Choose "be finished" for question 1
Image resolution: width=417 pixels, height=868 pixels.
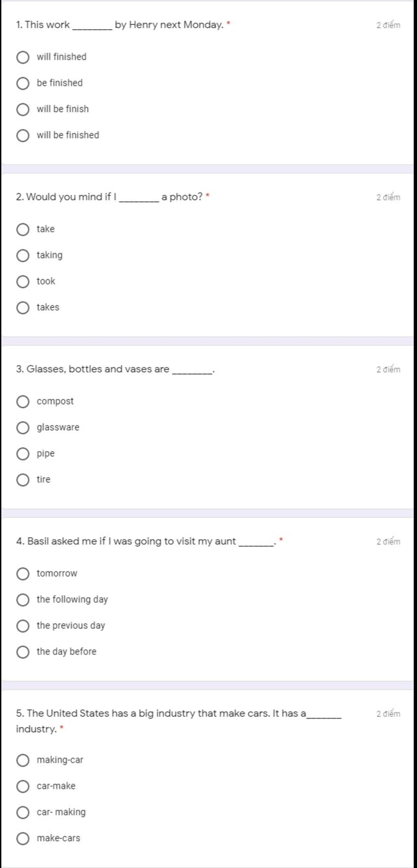(23, 84)
